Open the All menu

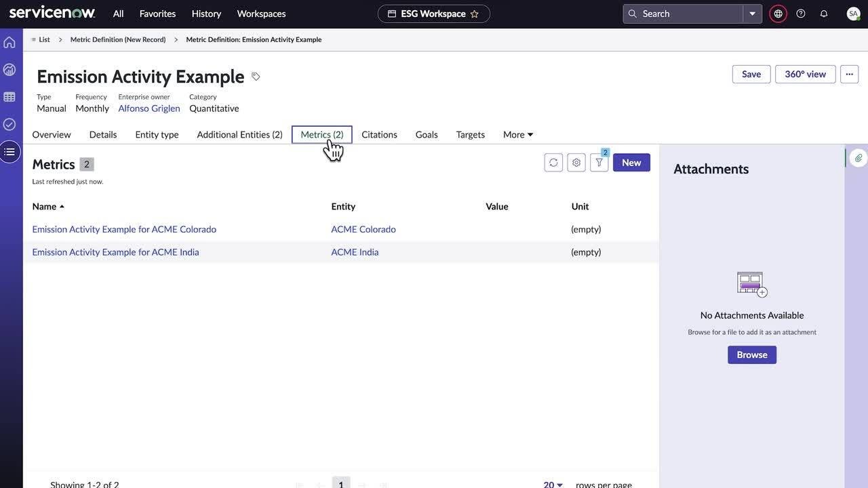(x=119, y=14)
